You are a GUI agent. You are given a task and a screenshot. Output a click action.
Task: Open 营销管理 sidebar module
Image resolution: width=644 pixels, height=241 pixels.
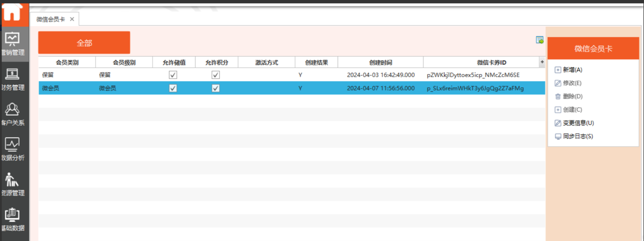(x=13, y=44)
